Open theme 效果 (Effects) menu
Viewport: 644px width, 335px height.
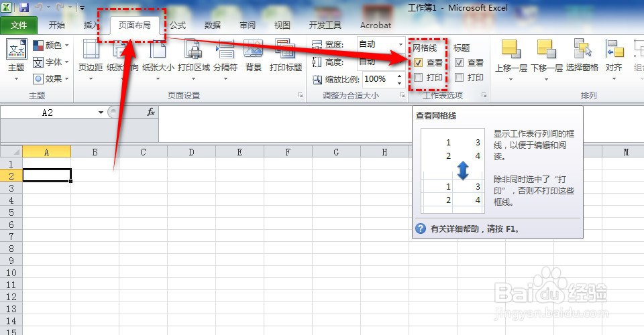click(50, 79)
